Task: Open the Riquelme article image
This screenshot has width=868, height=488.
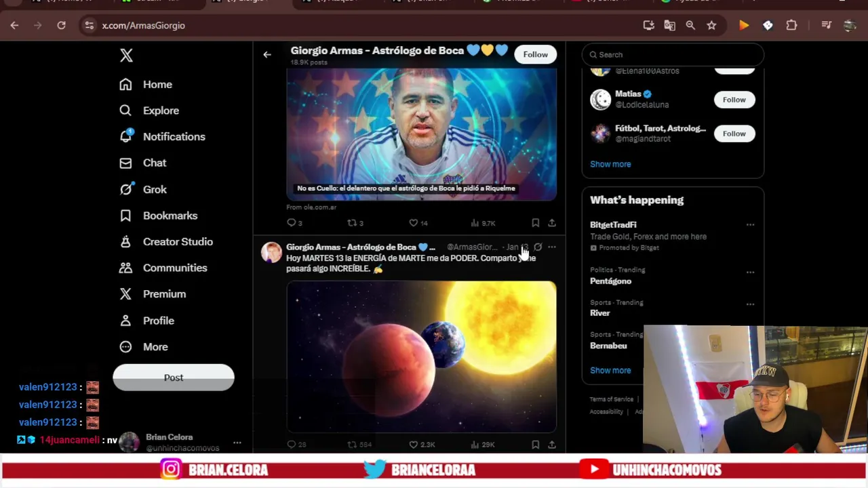Action: point(421,134)
